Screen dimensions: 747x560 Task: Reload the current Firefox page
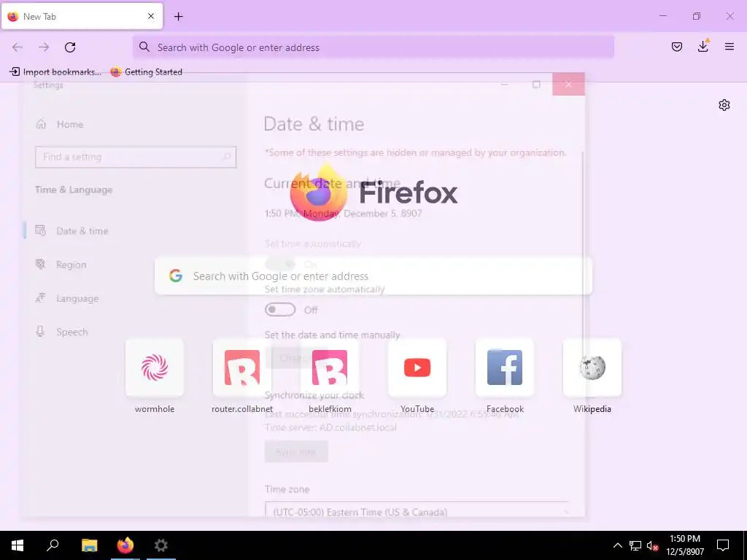pos(70,47)
